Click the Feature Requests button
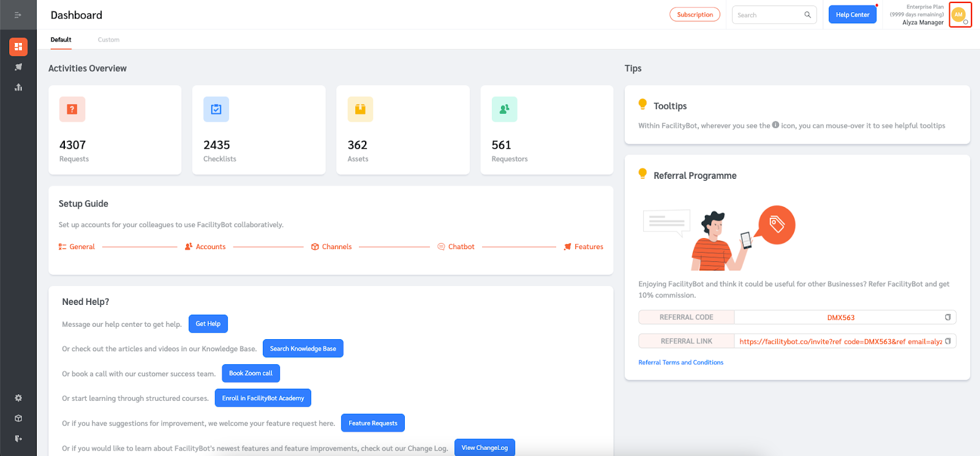Image resolution: width=980 pixels, height=456 pixels. 373,423
